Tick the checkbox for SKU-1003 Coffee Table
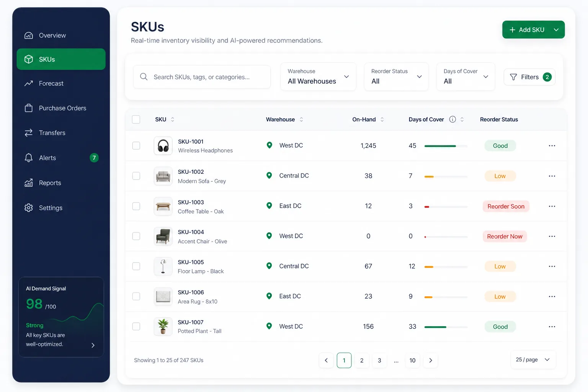 pyautogui.click(x=136, y=206)
